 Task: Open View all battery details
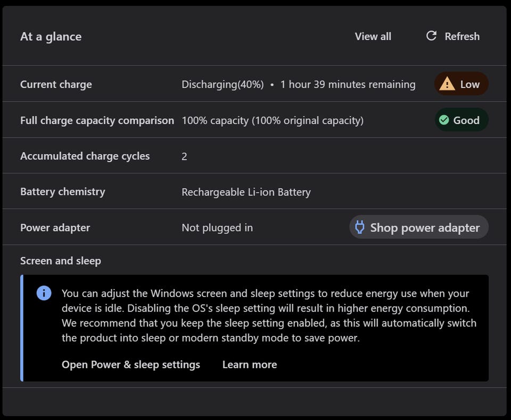click(373, 36)
